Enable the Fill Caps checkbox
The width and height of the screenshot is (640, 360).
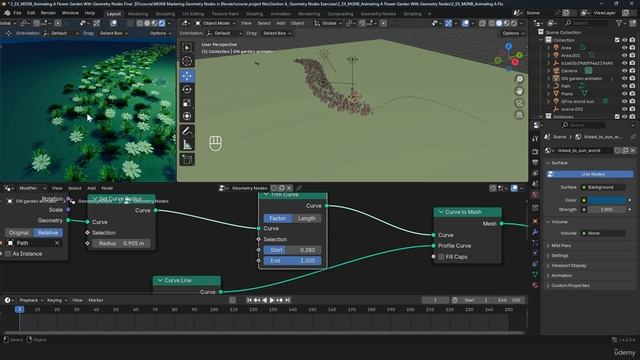pyautogui.click(x=441, y=257)
